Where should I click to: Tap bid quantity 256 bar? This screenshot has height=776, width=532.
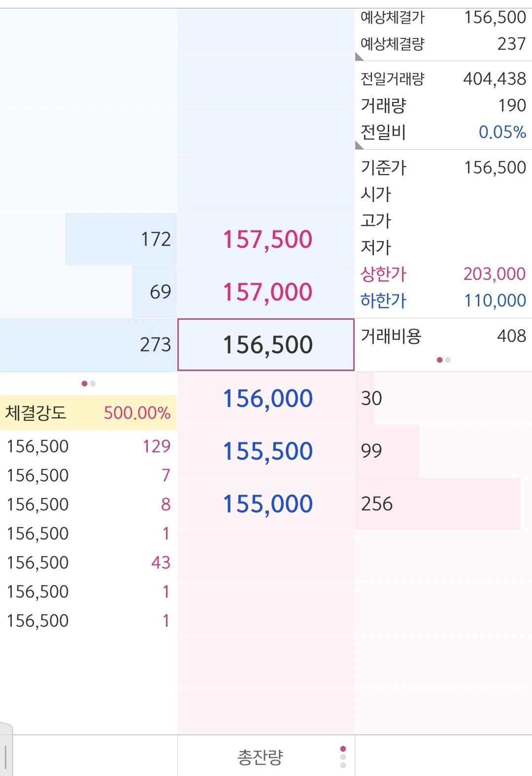tap(437, 504)
